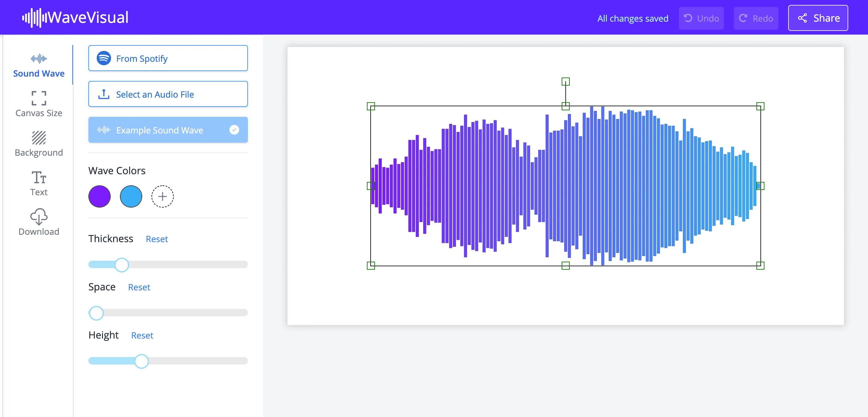Click the Height slider handle
Viewport: 868px width, 417px height.
coord(142,361)
